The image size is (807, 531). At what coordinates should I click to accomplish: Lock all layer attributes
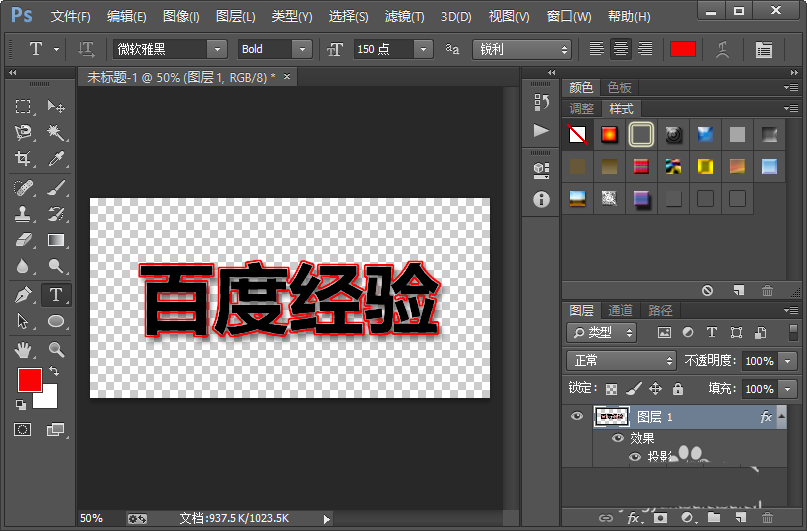pyautogui.click(x=678, y=388)
